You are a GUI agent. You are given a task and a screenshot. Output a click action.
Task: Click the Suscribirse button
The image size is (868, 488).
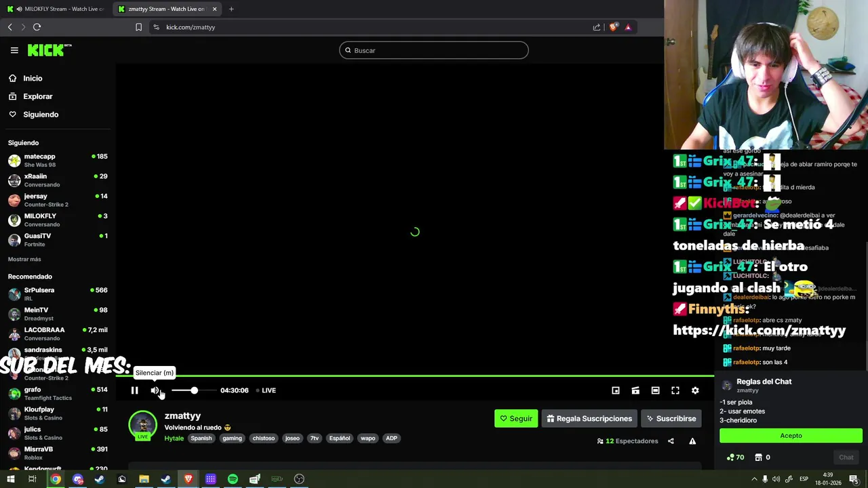(671, 419)
